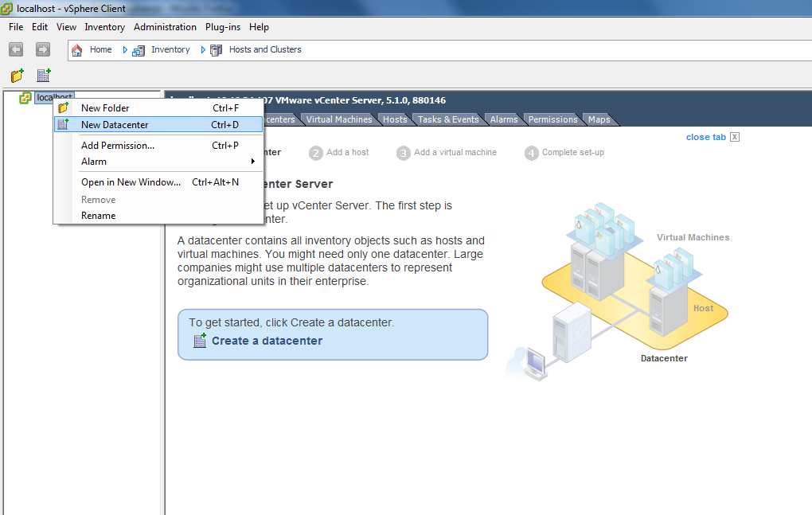Open the Plug-ins menu
Viewport: 812px width, 515px height.
pos(223,27)
